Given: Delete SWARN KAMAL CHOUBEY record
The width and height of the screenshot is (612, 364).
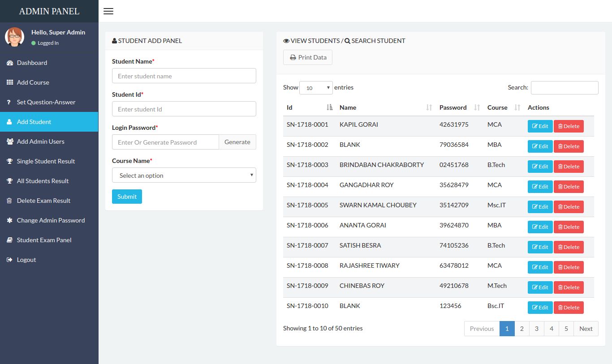Looking at the screenshot, I should 569,207.
